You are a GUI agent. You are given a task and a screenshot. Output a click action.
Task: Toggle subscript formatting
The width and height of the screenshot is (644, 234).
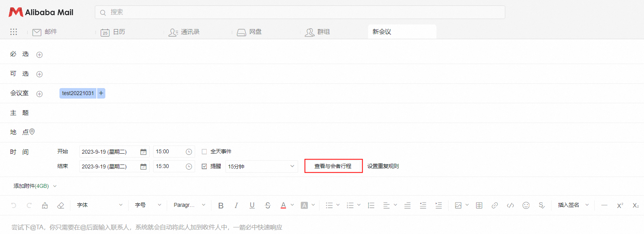click(x=635, y=205)
